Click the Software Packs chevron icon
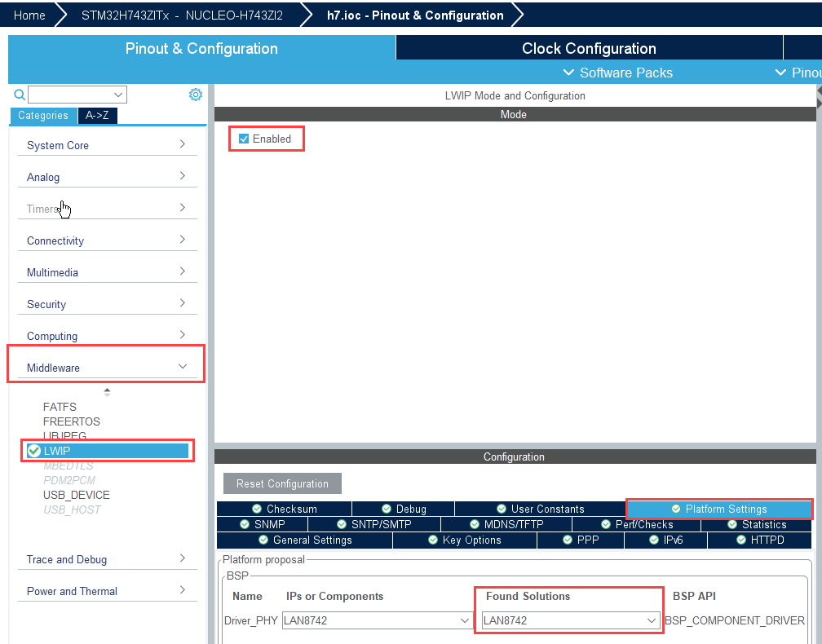The width and height of the screenshot is (822, 644). (x=569, y=73)
